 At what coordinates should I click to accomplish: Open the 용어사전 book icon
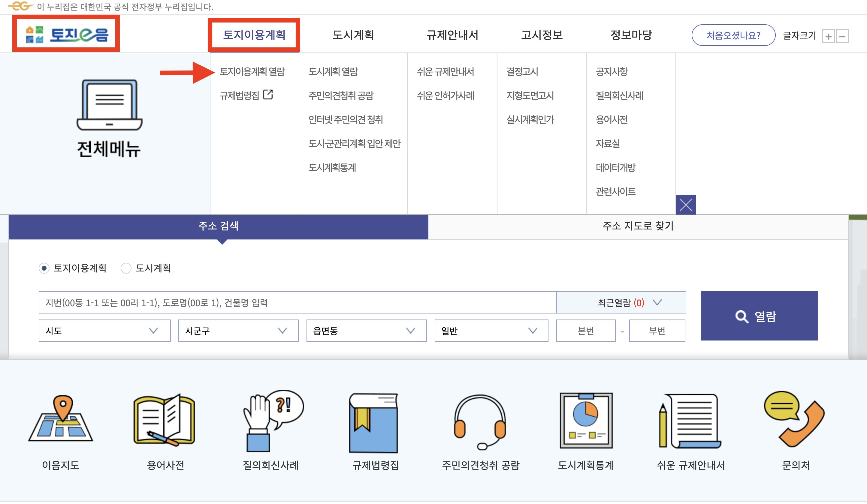(165, 420)
